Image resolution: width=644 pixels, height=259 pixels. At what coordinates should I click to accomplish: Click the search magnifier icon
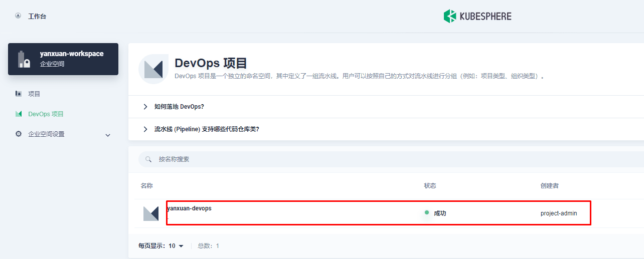tap(148, 159)
